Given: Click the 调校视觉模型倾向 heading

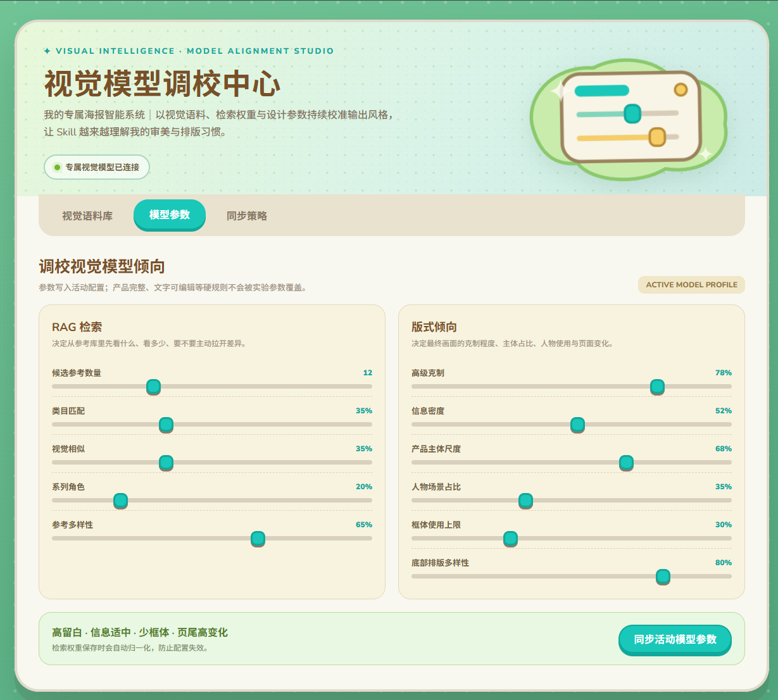Looking at the screenshot, I should click(x=102, y=266).
